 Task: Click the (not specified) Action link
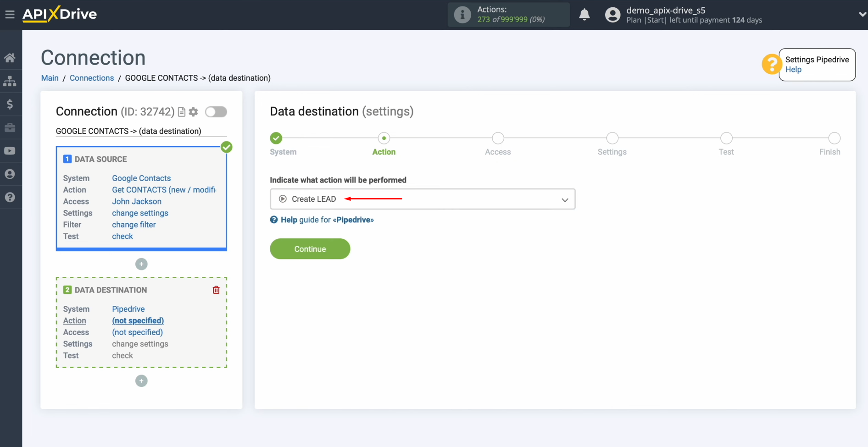[138, 320]
